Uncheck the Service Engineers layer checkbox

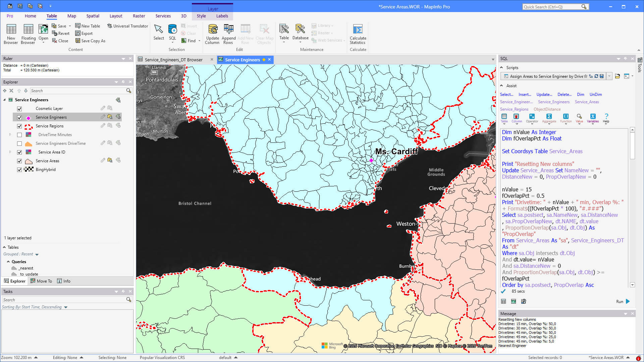click(19, 117)
